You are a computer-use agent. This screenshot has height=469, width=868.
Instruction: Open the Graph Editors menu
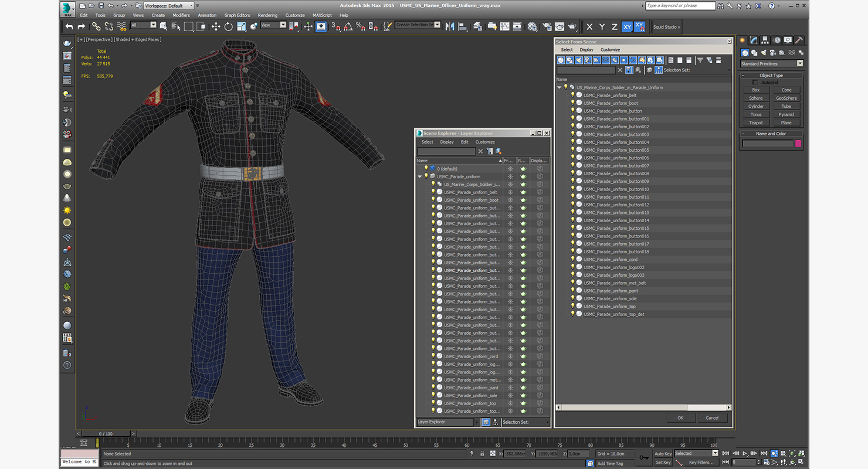(x=237, y=15)
